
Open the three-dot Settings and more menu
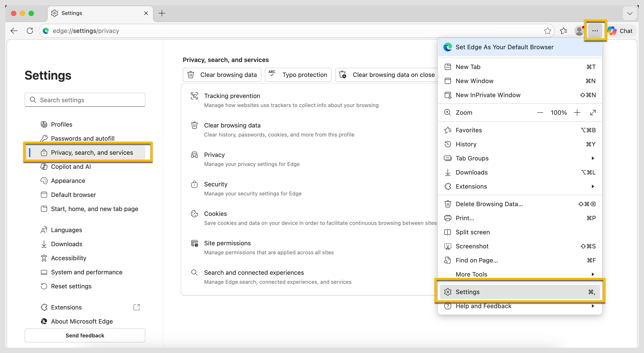595,31
